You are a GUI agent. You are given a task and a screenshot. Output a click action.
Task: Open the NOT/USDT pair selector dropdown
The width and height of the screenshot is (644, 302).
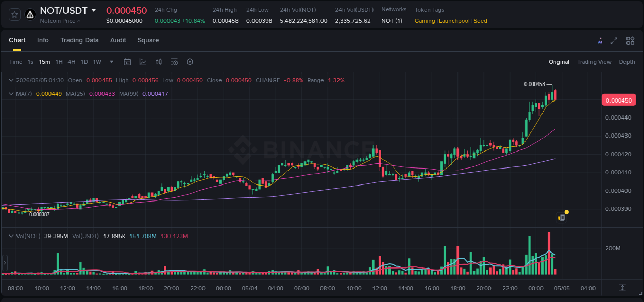(x=93, y=10)
